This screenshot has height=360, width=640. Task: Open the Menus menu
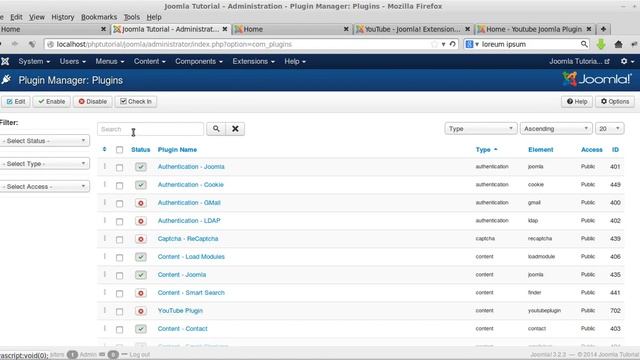pyautogui.click(x=110, y=61)
